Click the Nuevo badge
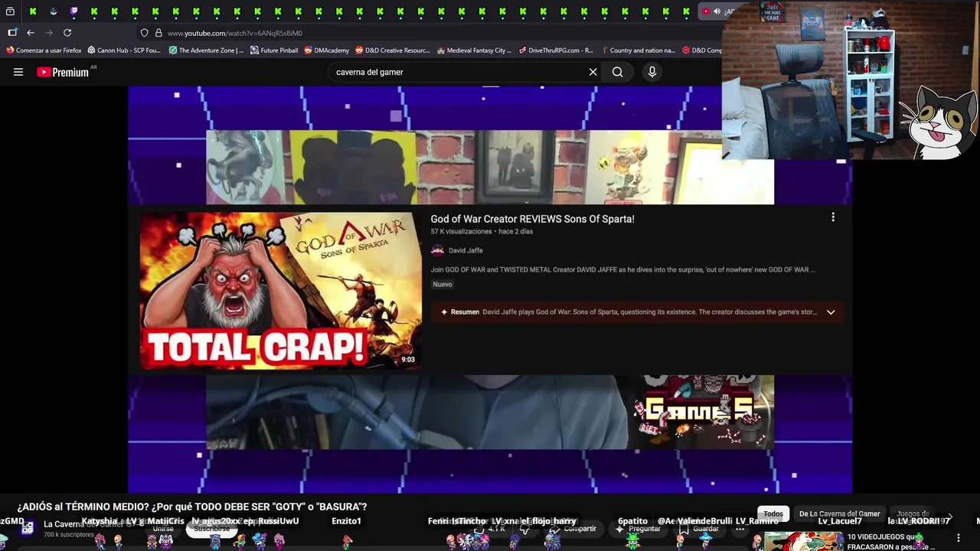Viewport: 980px width, 551px height. pyautogui.click(x=443, y=284)
